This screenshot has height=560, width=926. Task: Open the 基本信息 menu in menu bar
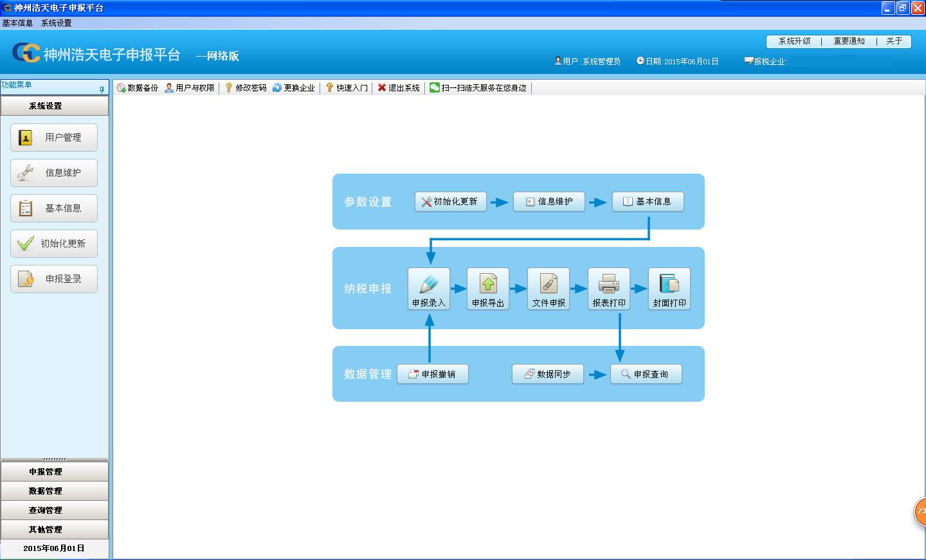pos(17,23)
